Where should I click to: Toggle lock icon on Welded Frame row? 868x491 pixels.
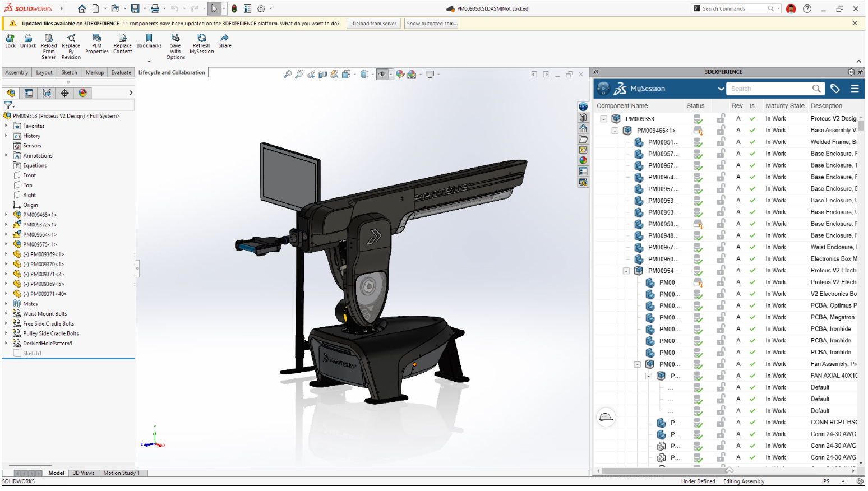721,142
